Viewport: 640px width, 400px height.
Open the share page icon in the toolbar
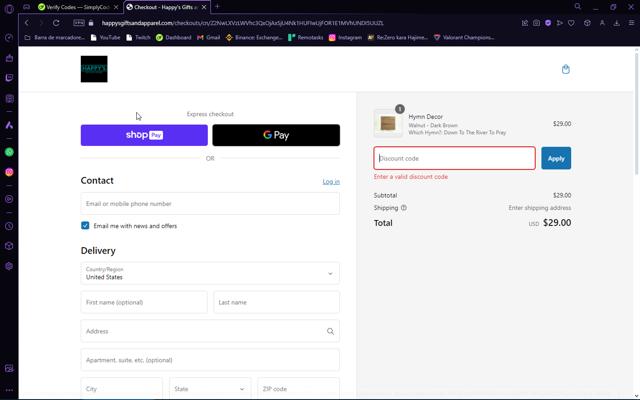[525, 23]
